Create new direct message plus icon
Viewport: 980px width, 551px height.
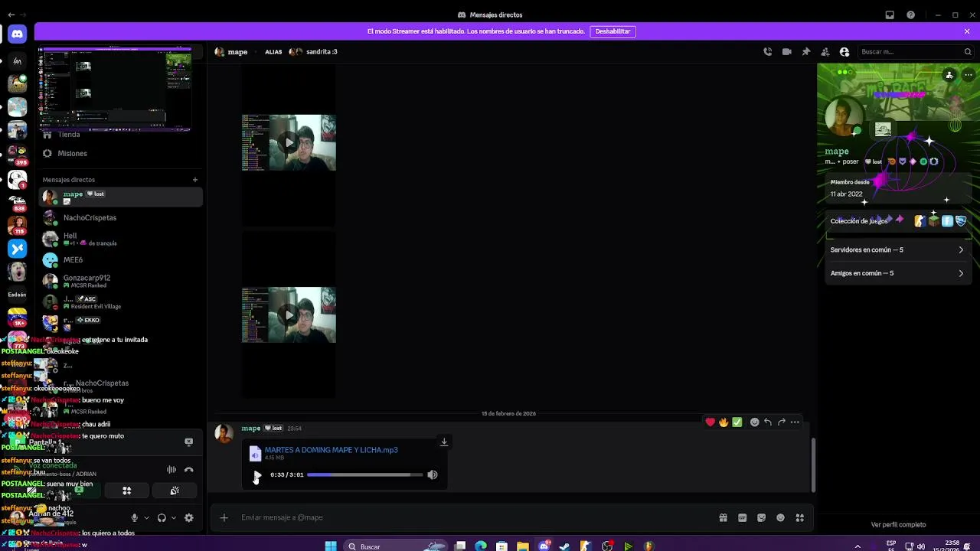click(x=194, y=180)
